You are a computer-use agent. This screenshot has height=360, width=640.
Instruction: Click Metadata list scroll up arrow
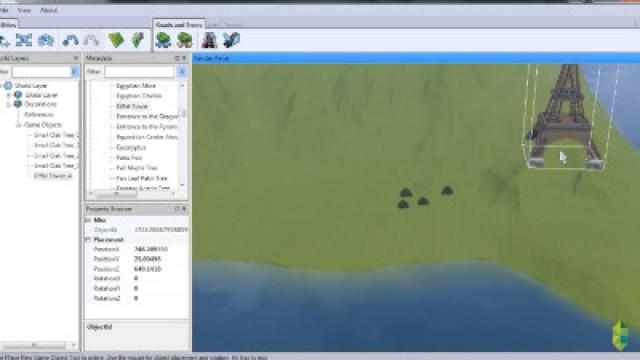tap(182, 86)
